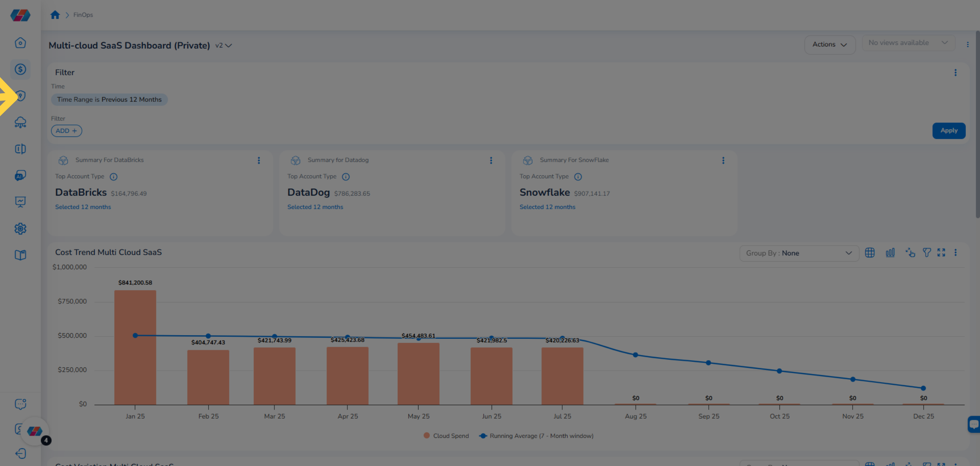Open Selected 12 months link under Snowflake
This screenshot has height=466, width=980.
click(547, 207)
